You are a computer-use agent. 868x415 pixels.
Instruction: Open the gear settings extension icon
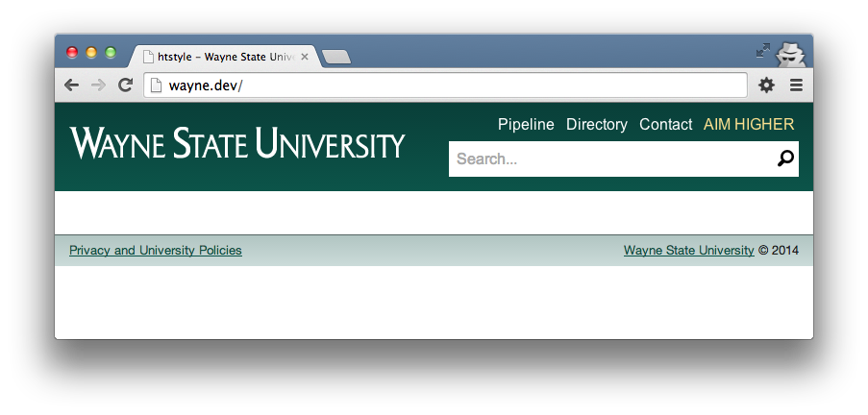(x=766, y=85)
